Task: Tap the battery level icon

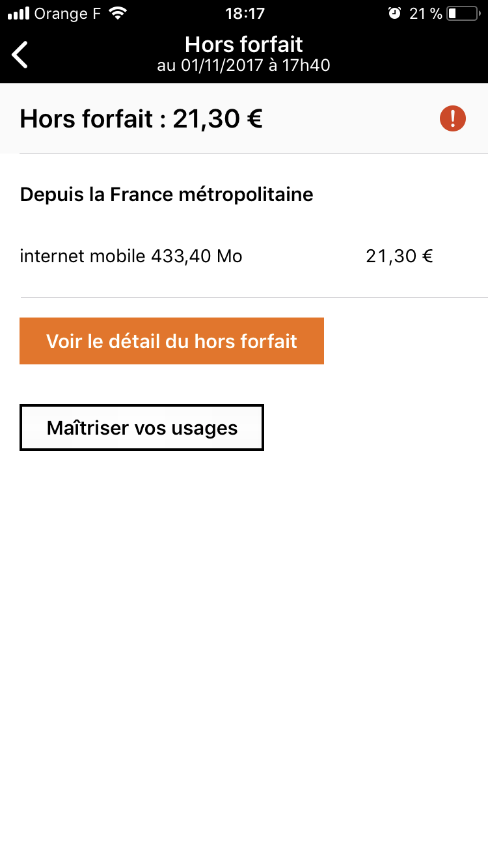Action: tap(463, 14)
